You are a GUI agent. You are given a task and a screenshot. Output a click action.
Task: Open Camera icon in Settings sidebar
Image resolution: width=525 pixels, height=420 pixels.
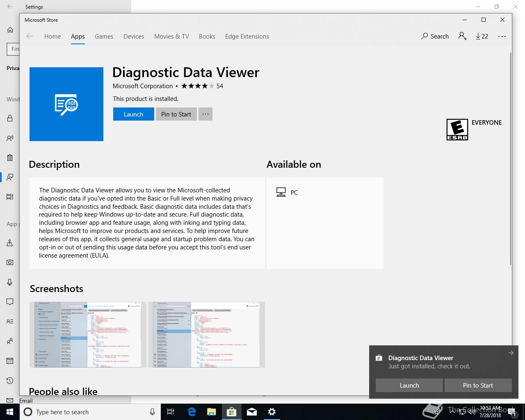pyautogui.click(x=10, y=262)
